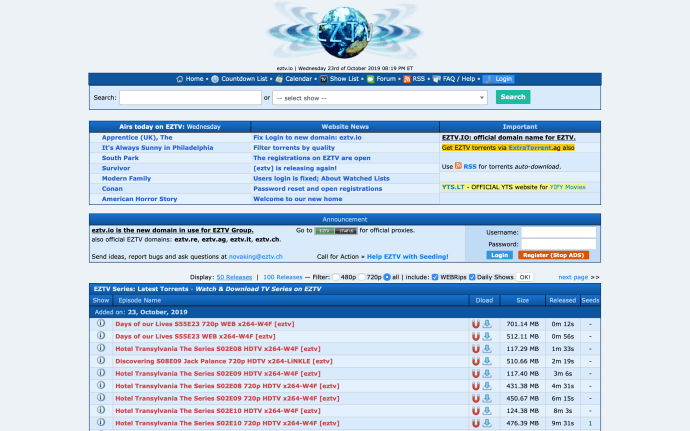The width and height of the screenshot is (690, 431).
Task: Click the magnet icon for Hotel Transylvania S02E10 720p
Action: (476, 423)
